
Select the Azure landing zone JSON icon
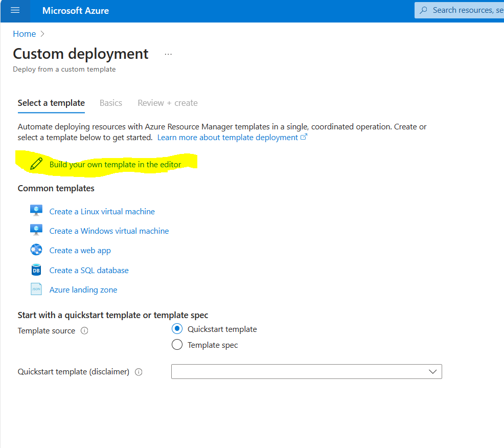(x=36, y=288)
